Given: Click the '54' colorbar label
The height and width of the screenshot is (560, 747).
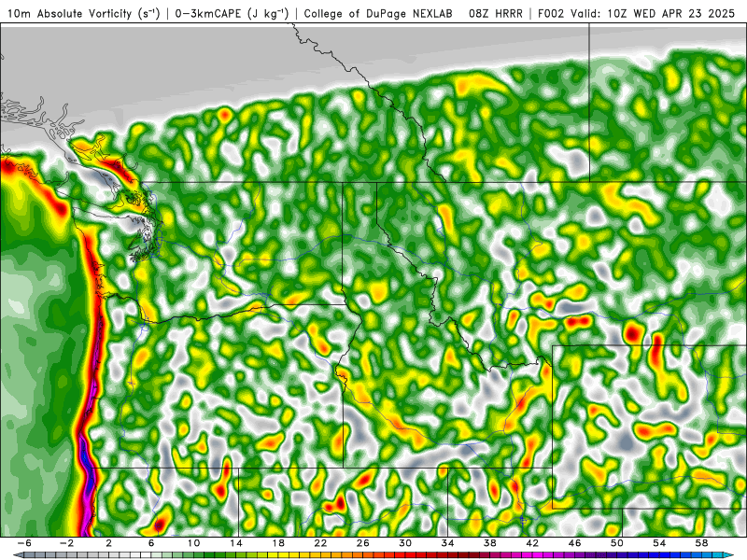Looking at the screenshot, I should coord(659,543).
